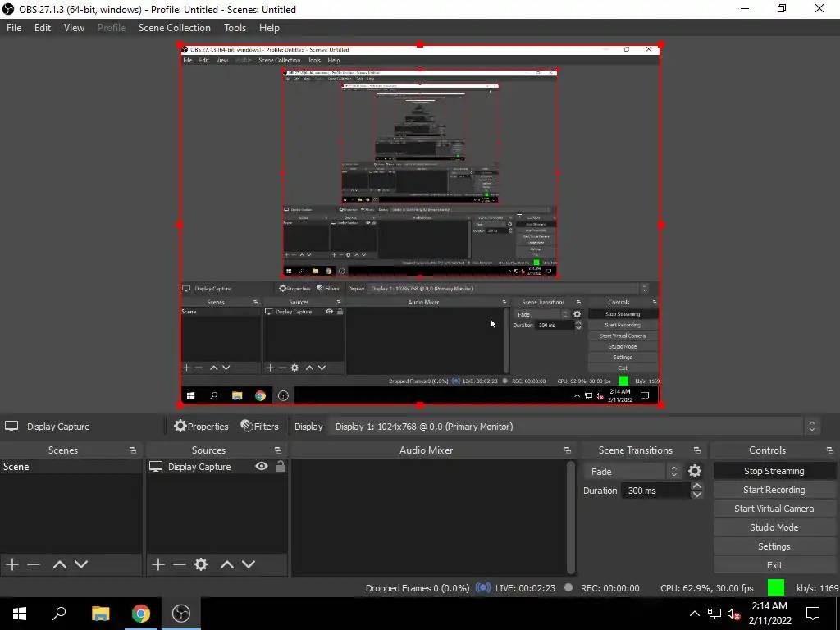The image size is (840, 630).
Task: Decrease transition duration with down arrow
Action: (697, 495)
